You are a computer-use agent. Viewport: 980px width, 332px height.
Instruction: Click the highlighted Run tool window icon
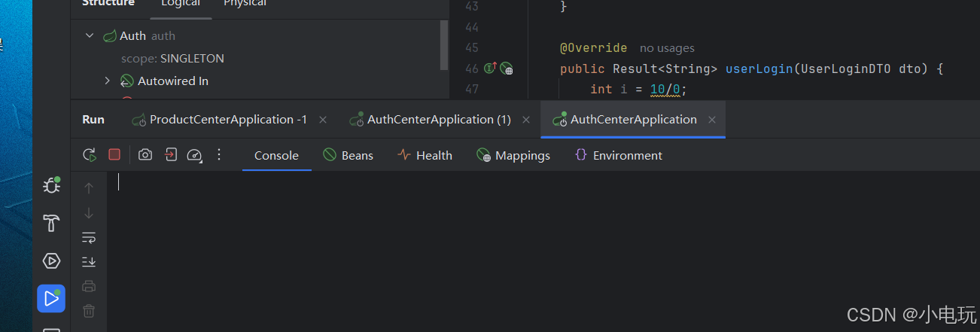point(51,298)
